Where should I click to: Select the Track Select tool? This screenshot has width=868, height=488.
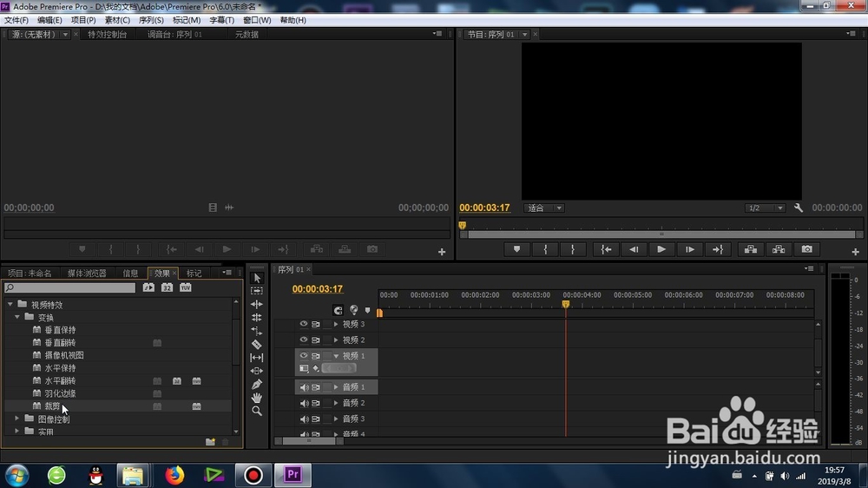point(257,291)
